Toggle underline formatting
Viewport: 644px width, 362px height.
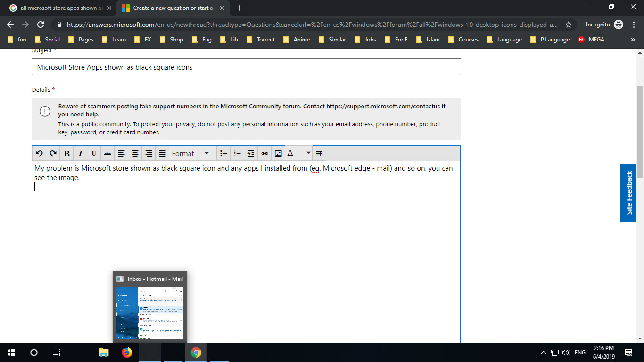(94, 154)
